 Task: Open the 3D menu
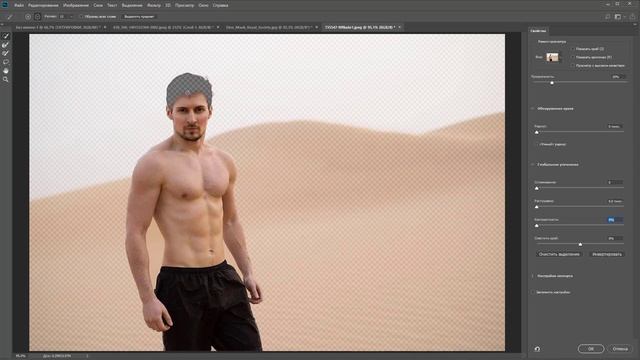click(x=168, y=5)
